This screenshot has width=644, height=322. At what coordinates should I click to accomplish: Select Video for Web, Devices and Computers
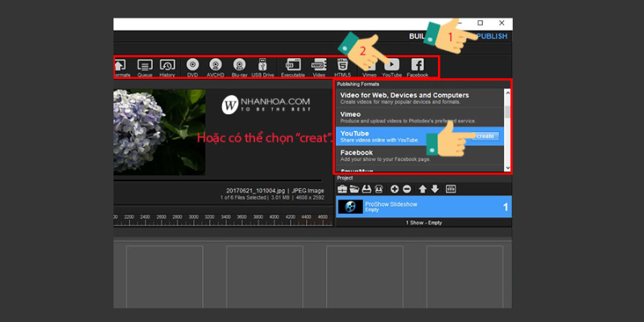(x=419, y=98)
